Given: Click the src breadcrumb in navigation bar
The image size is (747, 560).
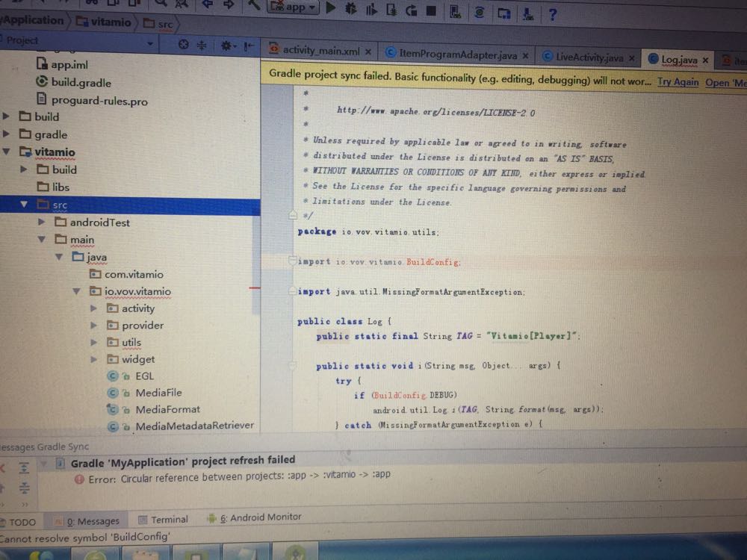Looking at the screenshot, I should (x=158, y=24).
